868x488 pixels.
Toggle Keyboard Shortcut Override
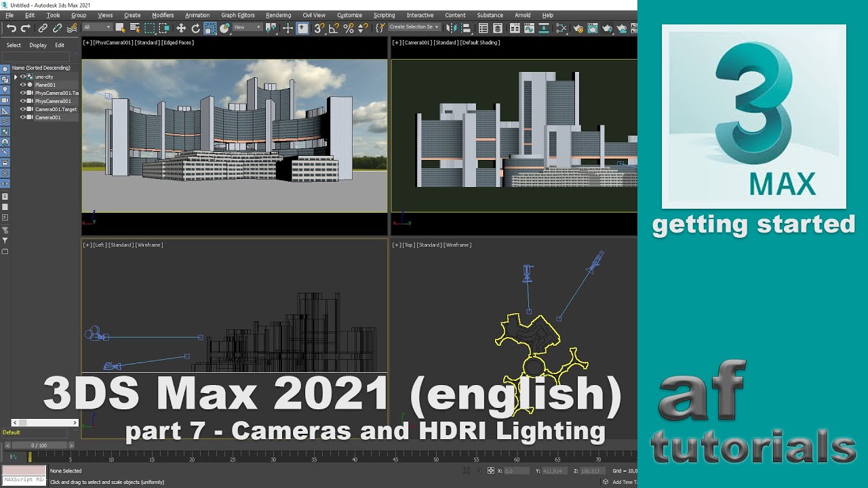click(x=302, y=28)
